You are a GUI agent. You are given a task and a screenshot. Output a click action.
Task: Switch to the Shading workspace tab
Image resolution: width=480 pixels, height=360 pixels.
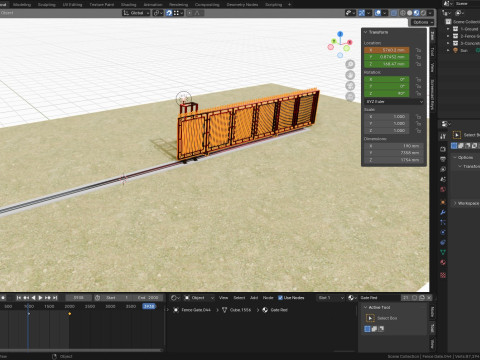coord(128,5)
